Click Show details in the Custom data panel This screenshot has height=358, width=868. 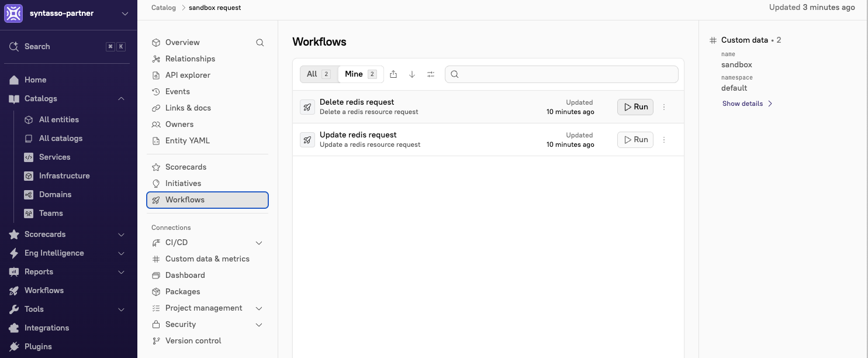point(743,103)
